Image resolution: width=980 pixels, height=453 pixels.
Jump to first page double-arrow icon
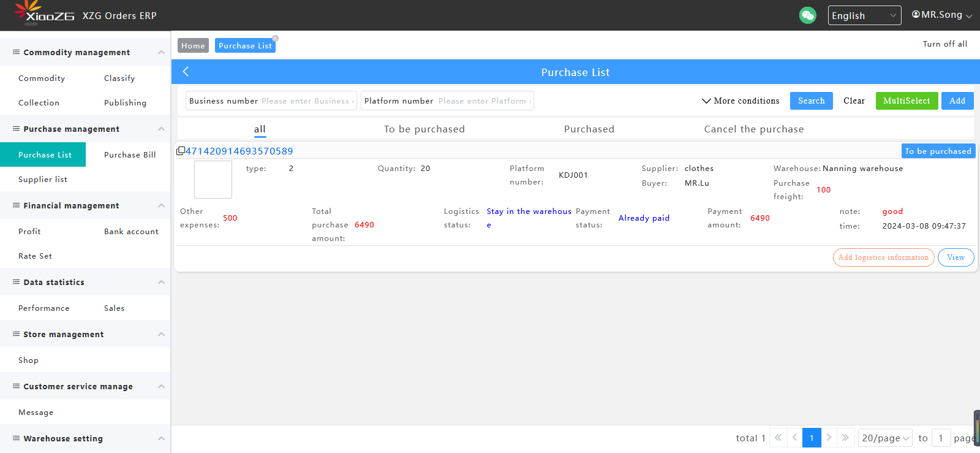pos(778,438)
